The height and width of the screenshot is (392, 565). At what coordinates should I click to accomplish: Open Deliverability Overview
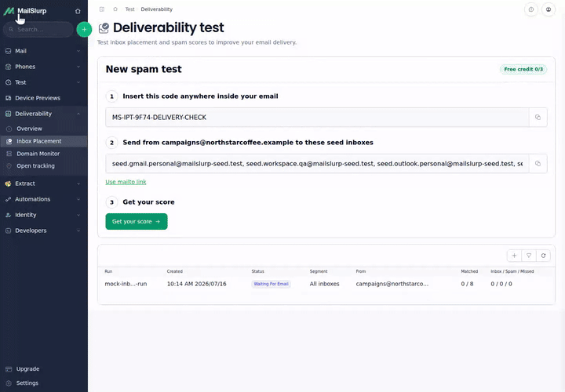(x=29, y=129)
